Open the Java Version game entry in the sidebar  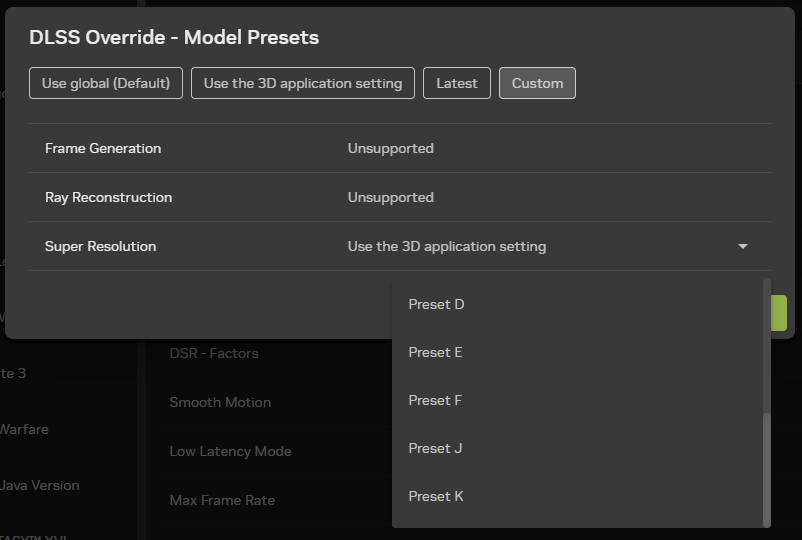(40, 485)
